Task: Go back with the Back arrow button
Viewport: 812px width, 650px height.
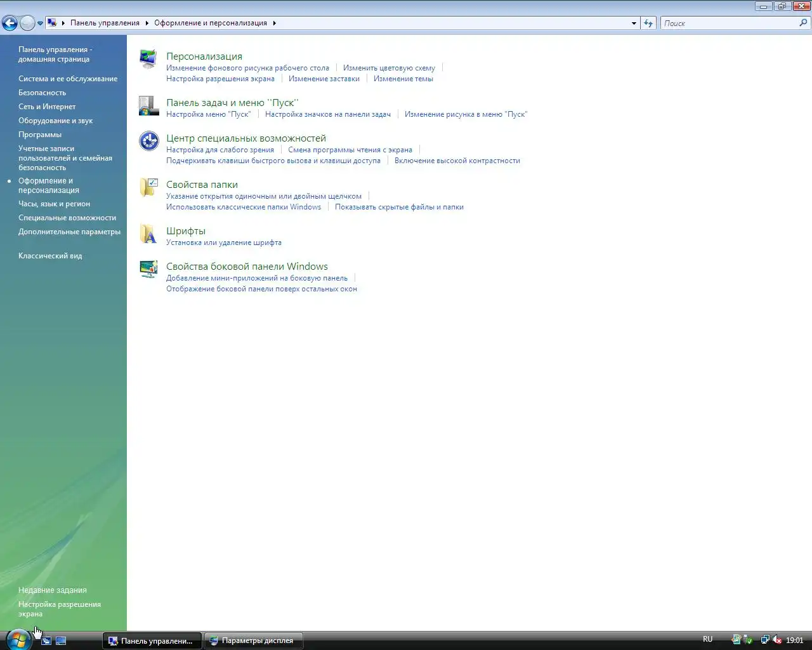Action: click(10, 23)
